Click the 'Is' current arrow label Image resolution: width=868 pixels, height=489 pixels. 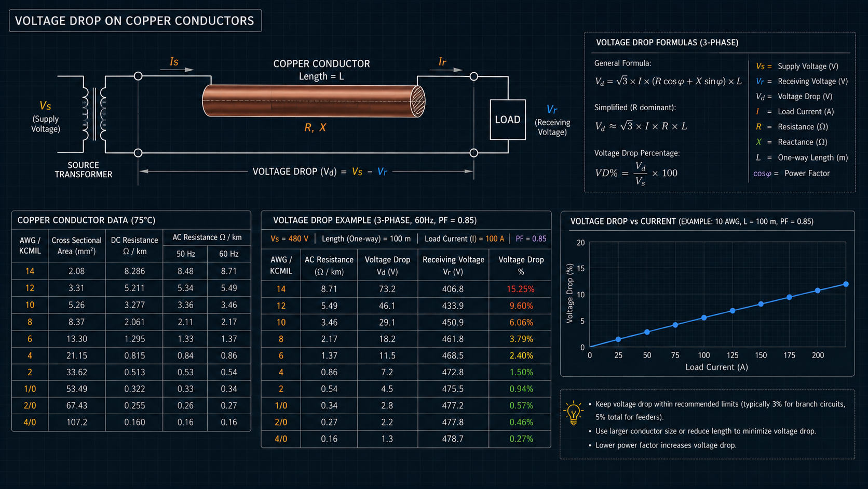pos(174,62)
